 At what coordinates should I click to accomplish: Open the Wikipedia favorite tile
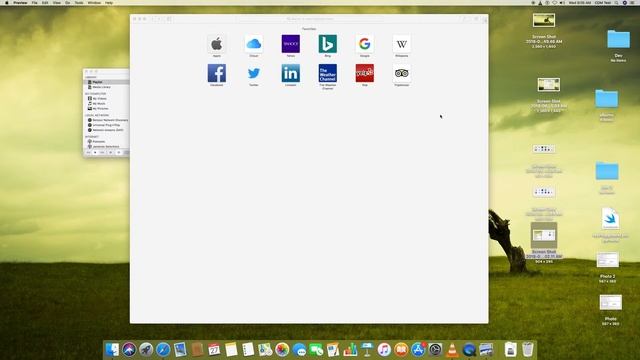(402, 44)
